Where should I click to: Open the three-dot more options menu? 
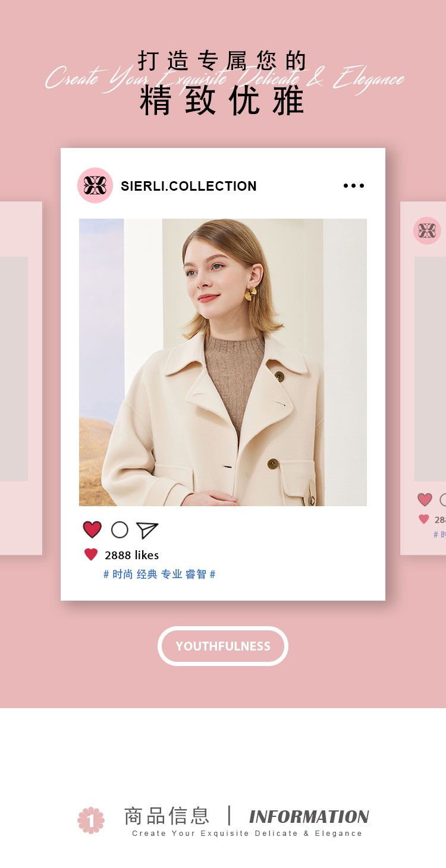tap(354, 186)
